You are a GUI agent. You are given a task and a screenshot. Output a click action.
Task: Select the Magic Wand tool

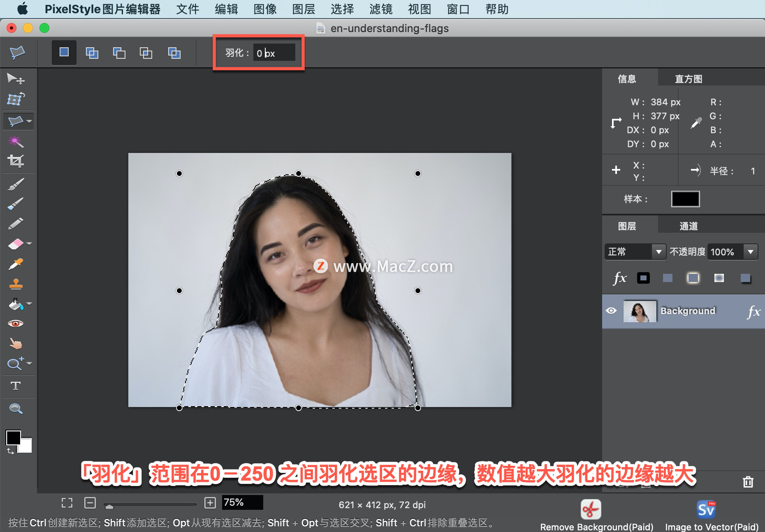[x=15, y=141]
